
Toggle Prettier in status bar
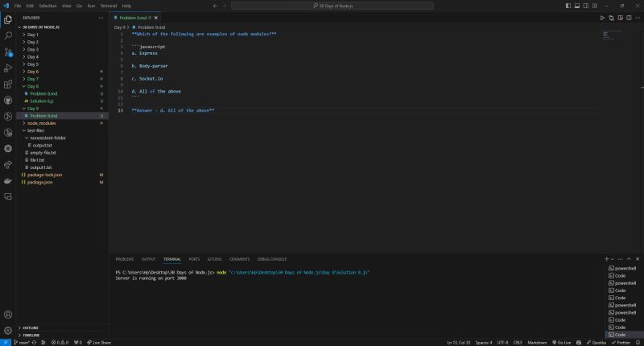[x=621, y=342]
